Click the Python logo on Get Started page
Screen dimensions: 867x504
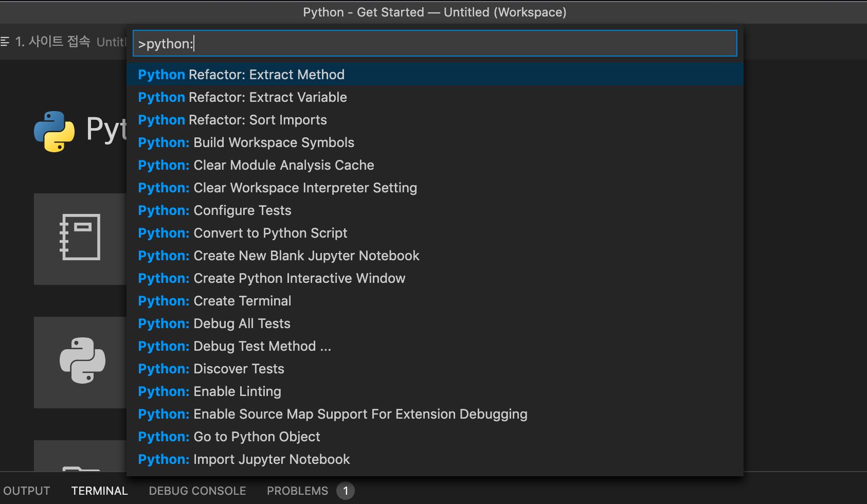(x=54, y=131)
